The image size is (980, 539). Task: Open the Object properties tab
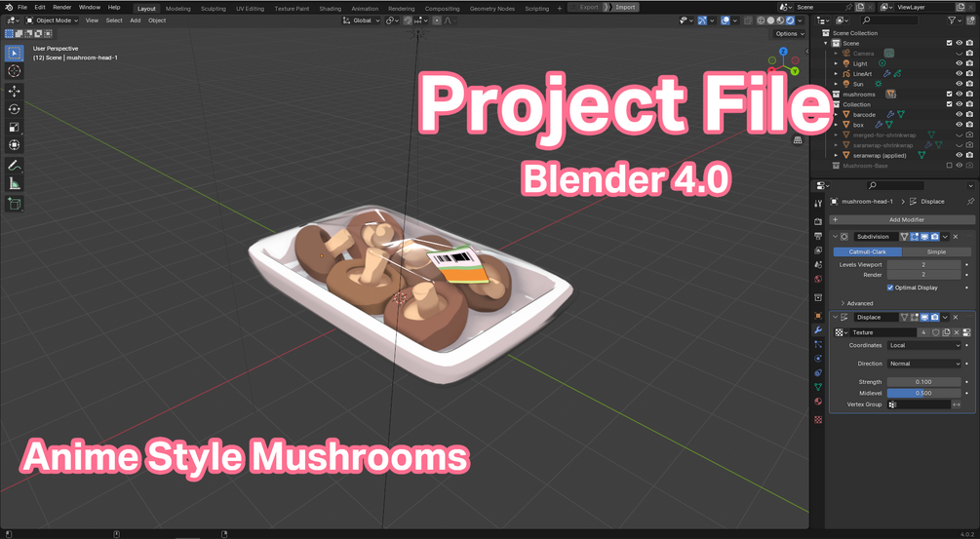[818, 316]
